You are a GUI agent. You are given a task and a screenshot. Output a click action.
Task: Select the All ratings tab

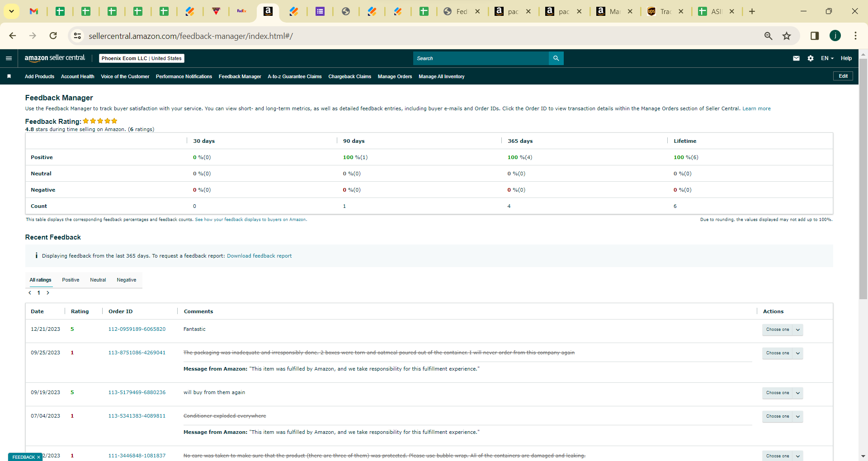point(41,280)
